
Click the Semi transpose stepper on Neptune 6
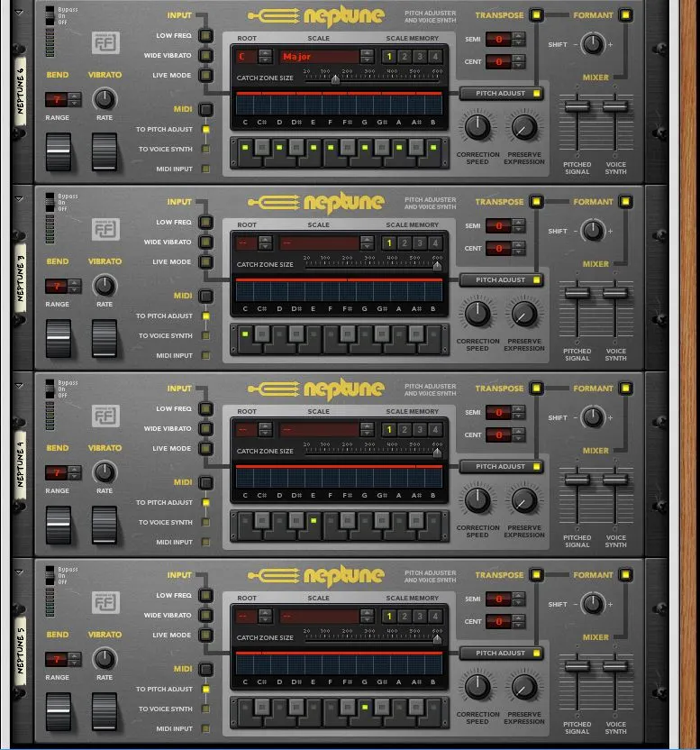[518, 39]
